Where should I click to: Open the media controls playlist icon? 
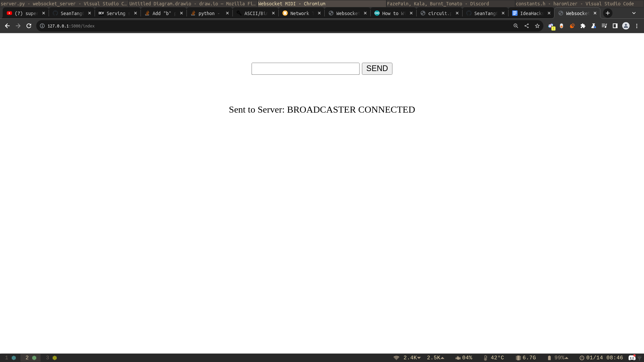click(x=604, y=26)
